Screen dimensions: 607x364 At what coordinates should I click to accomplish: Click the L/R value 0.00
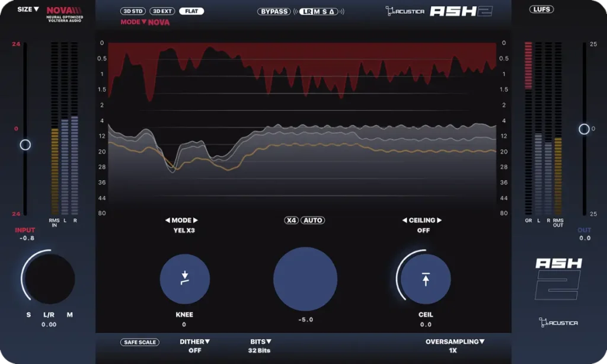49,324
